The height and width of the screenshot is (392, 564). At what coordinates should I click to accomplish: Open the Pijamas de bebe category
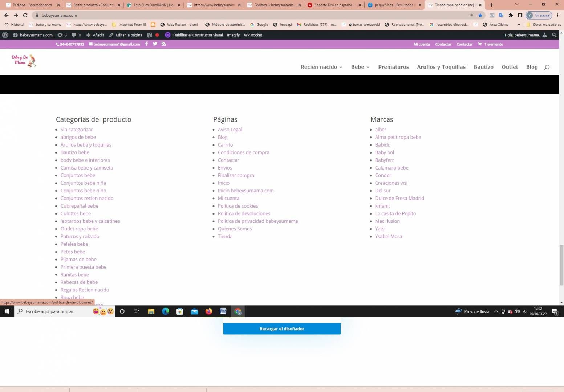78,259
